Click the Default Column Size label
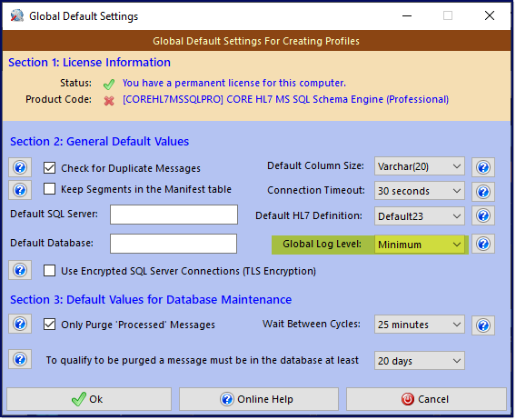The image size is (516, 420). point(315,165)
